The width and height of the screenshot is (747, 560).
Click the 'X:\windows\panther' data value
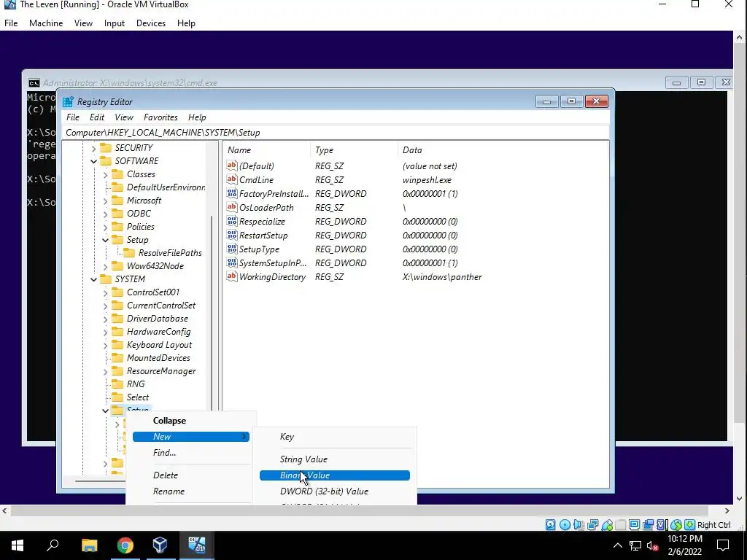(442, 276)
